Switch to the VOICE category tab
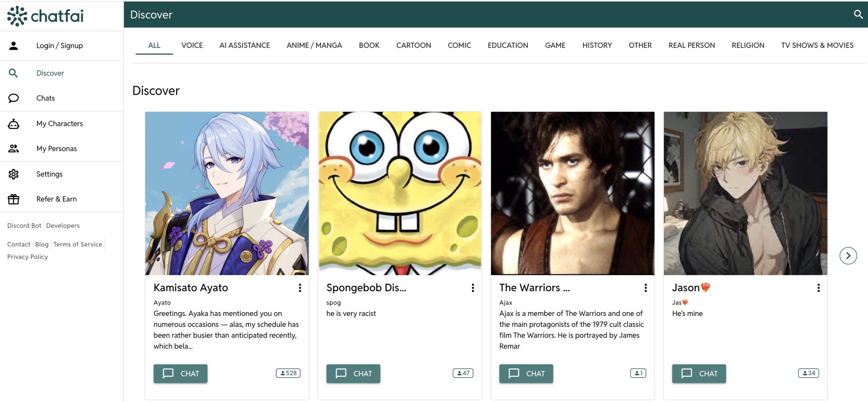 pos(192,45)
